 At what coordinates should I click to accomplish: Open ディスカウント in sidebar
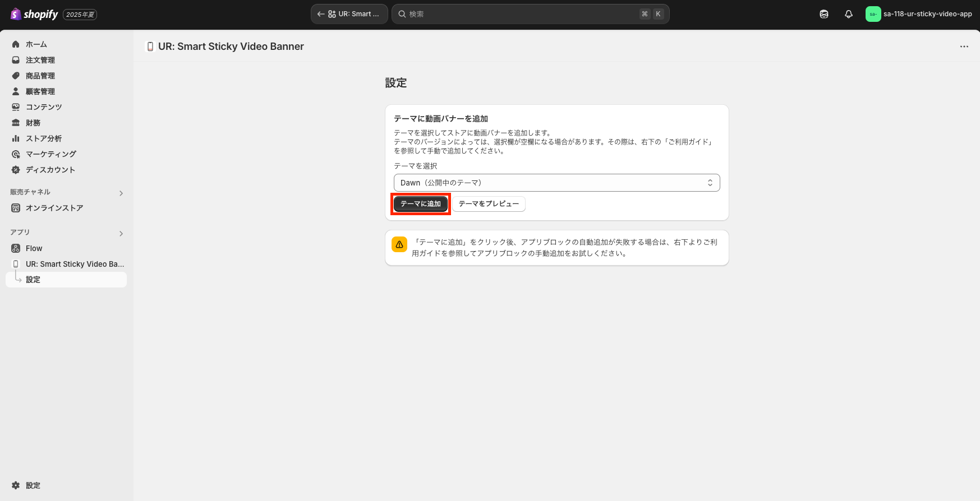click(66, 170)
